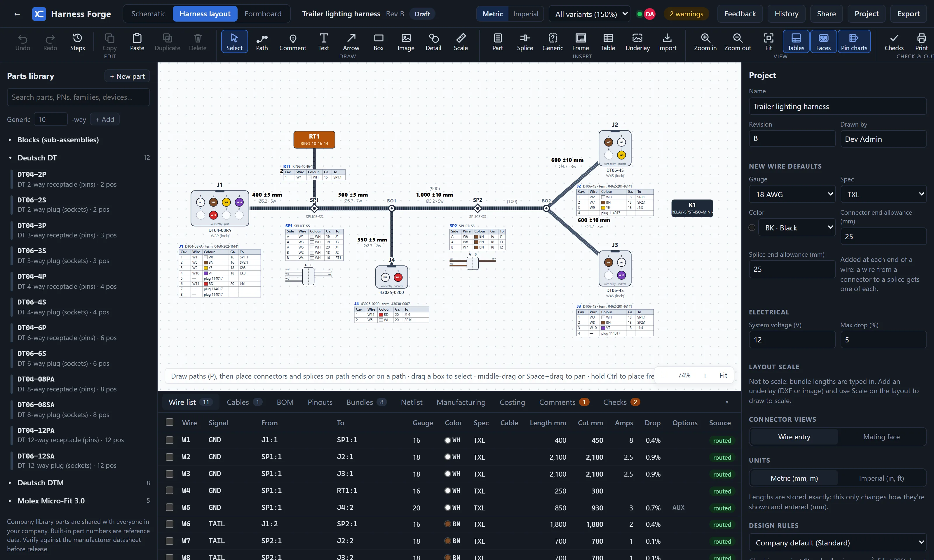
Task: Switch connector views to Mating face
Action: point(881,437)
